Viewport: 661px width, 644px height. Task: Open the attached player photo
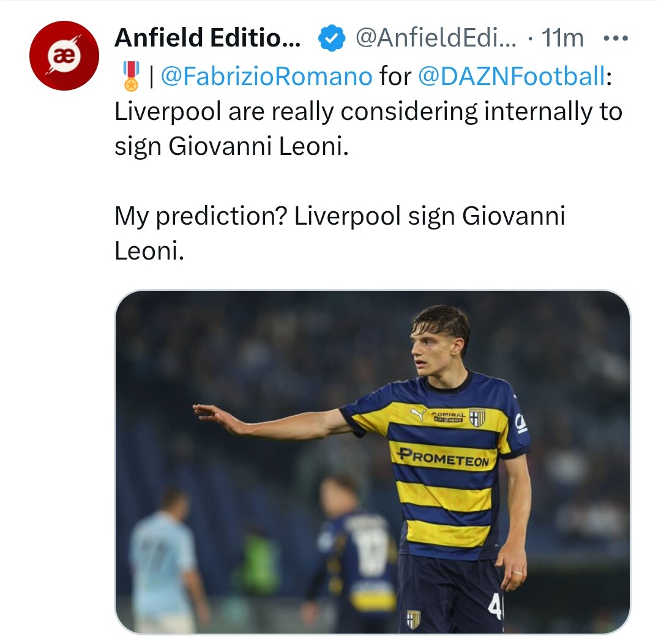(x=372, y=462)
